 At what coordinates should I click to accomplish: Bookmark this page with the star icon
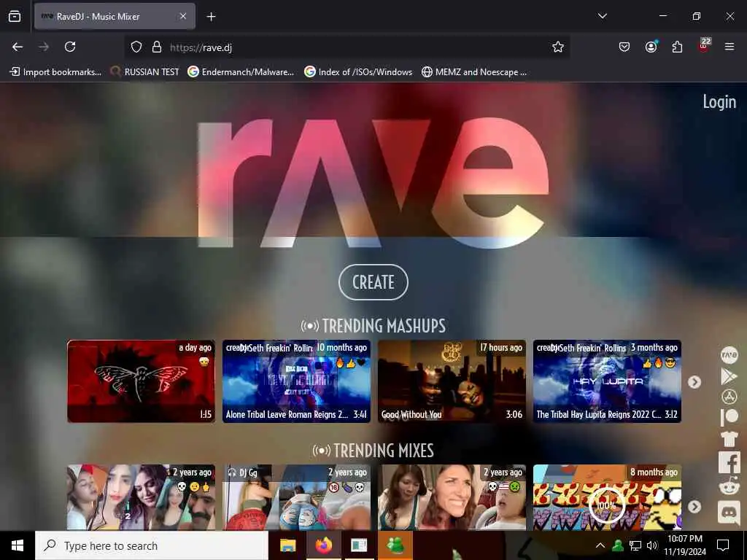pyautogui.click(x=558, y=47)
